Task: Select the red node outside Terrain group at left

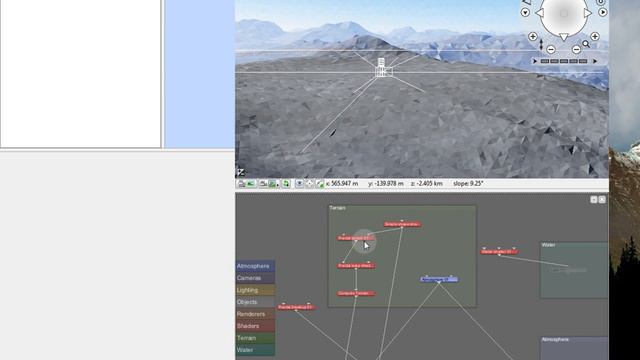Action: click(296, 307)
